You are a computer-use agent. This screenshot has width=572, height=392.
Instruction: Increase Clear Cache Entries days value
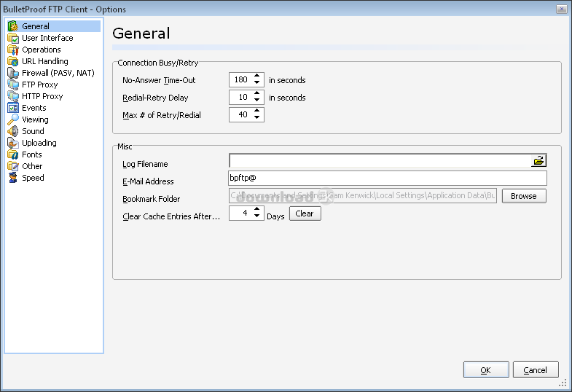click(256, 210)
